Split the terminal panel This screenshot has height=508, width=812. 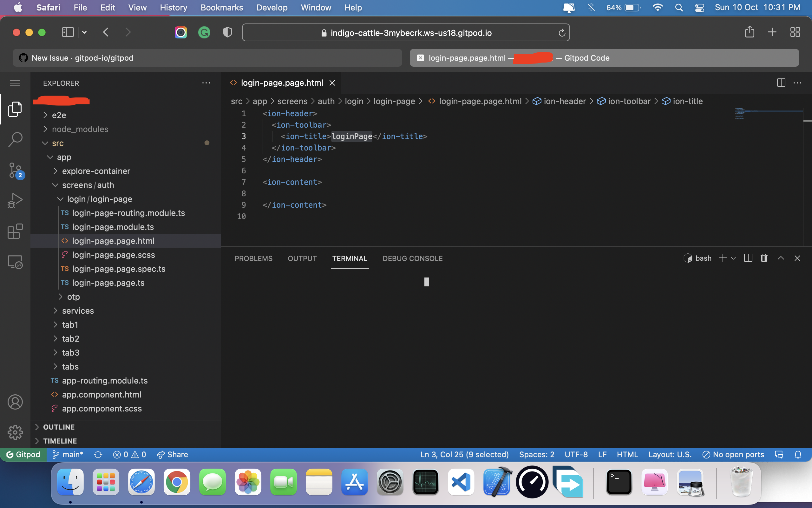tap(748, 258)
